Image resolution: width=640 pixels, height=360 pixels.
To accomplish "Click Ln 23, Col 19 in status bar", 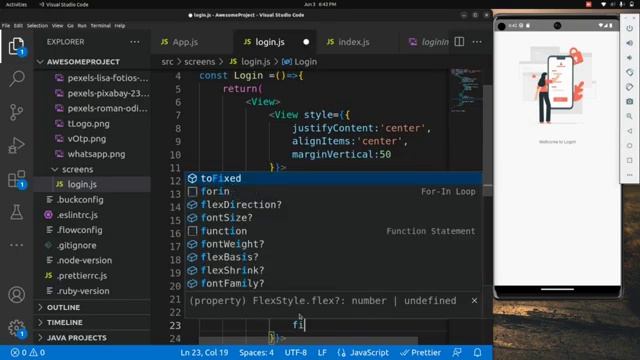I will coord(204,353).
